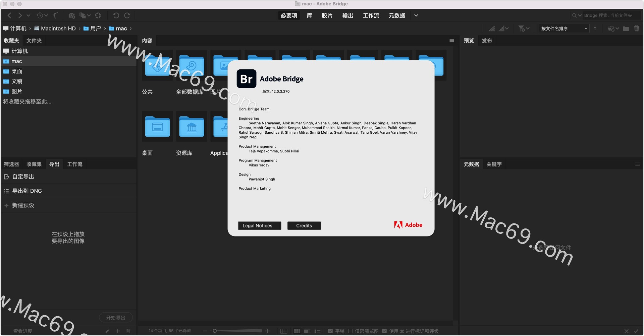Get photos from camera icon
This screenshot has width=644, height=336.
point(71,15)
